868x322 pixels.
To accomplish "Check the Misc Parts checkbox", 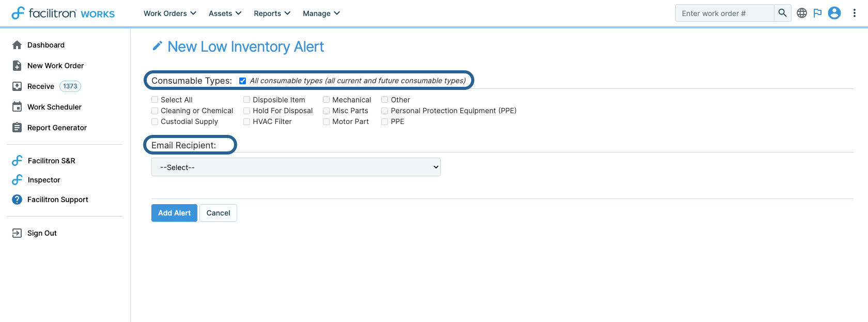I will (326, 111).
